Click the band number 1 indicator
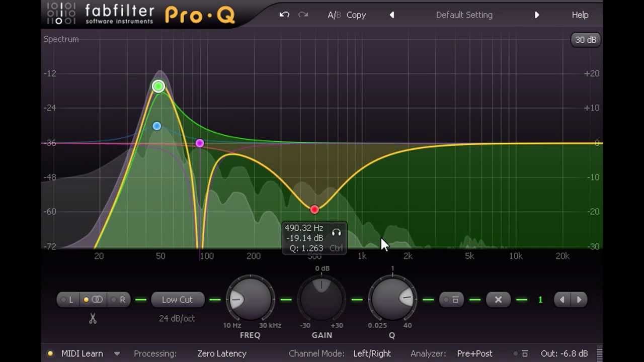The image size is (644, 362). (540, 300)
